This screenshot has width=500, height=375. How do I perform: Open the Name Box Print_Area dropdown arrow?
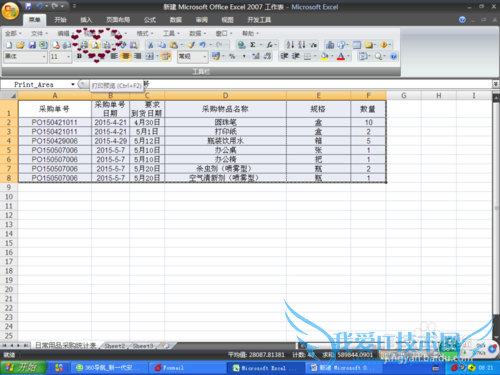click(x=73, y=85)
